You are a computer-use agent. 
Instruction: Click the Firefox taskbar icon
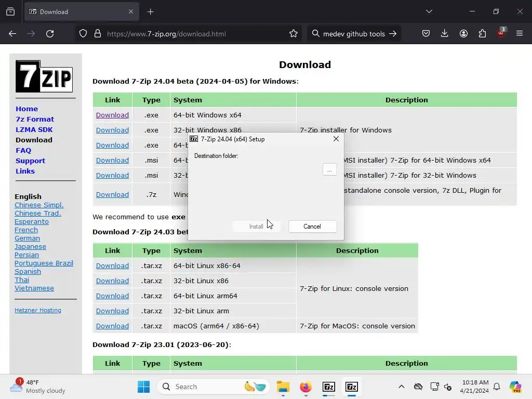click(305, 387)
